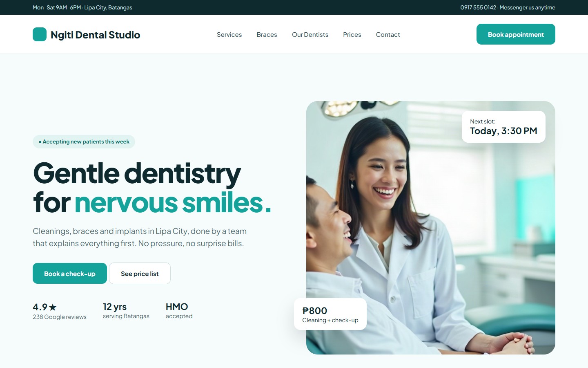
Task: Click the 'Gentle dentistry' headline line
Action: (137, 173)
